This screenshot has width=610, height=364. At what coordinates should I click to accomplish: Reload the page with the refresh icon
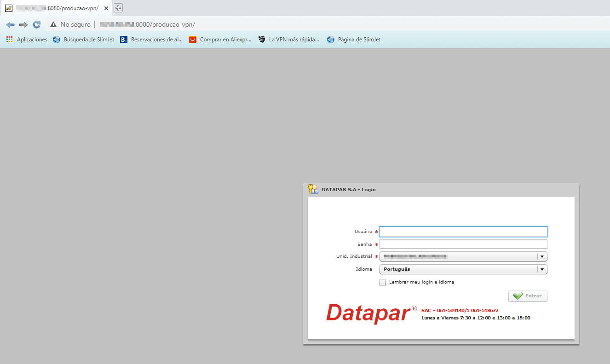[37, 25]
